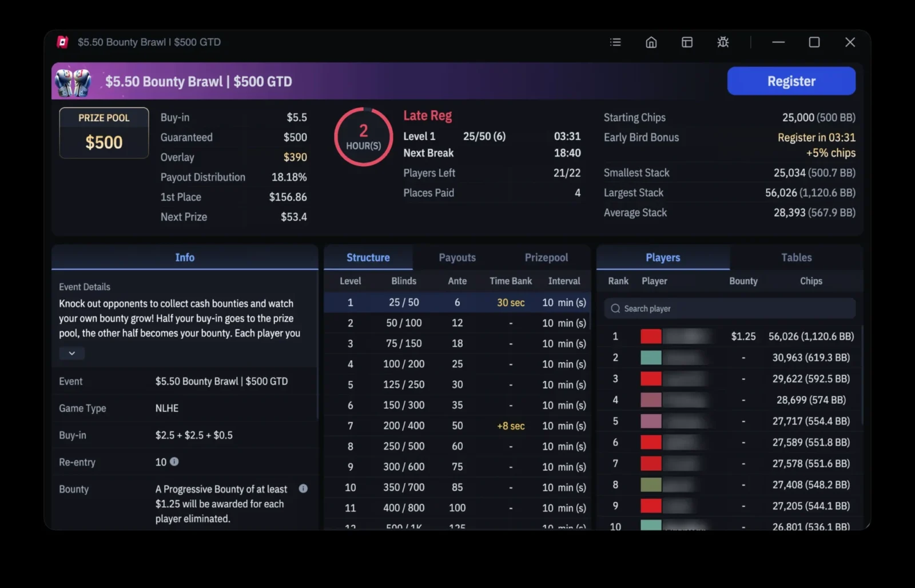Click the $2.5 + $2.5 + $0.5 buy-in
Screen dimensions: 915x588
(x=194, y=435)
